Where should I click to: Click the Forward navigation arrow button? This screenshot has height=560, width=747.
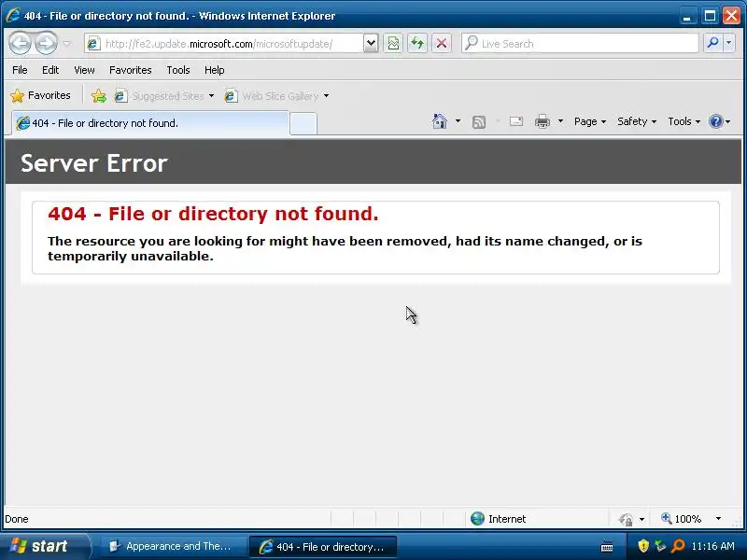click(x=46, y=43)
